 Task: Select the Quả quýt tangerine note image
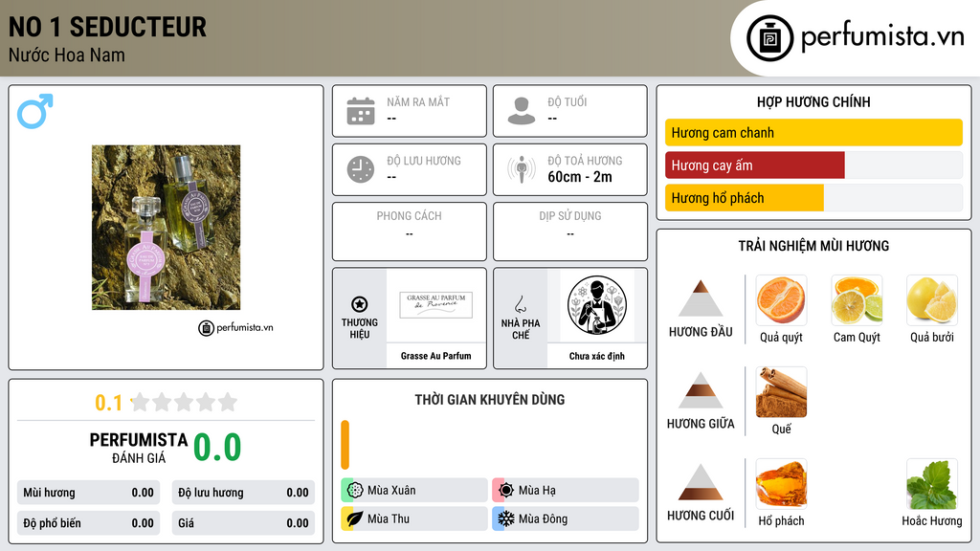(x=781, y=299)
